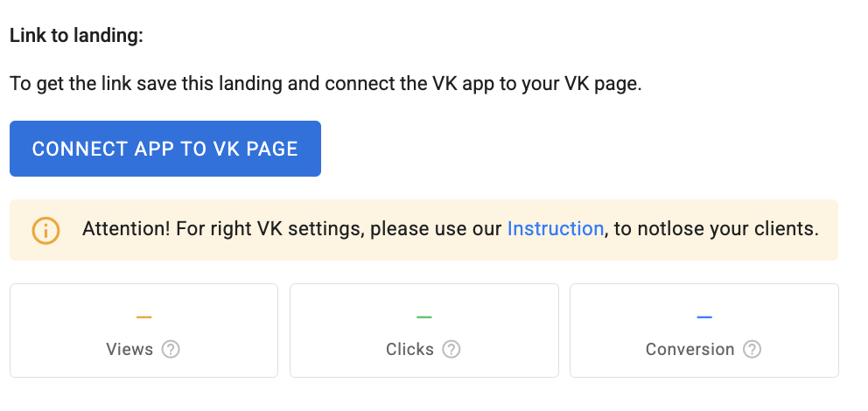Select the Views label text
868x411 pixels.
[x=129, y=350]
